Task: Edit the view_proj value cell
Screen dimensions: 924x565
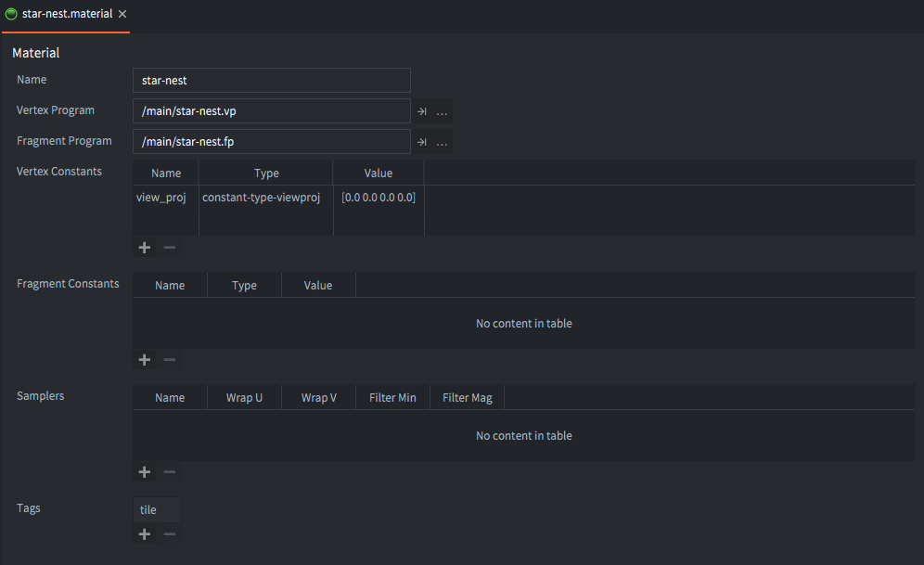Action: [x=378, y=198]
